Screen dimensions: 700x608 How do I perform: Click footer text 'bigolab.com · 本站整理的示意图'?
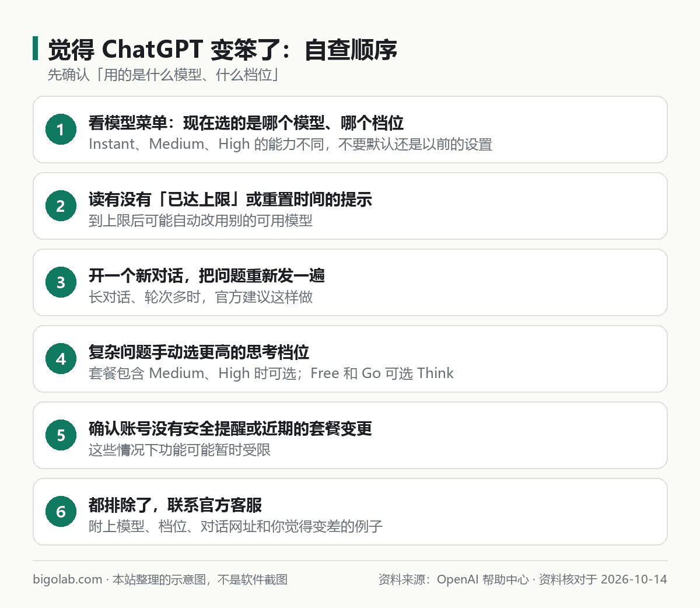[118, 579]
